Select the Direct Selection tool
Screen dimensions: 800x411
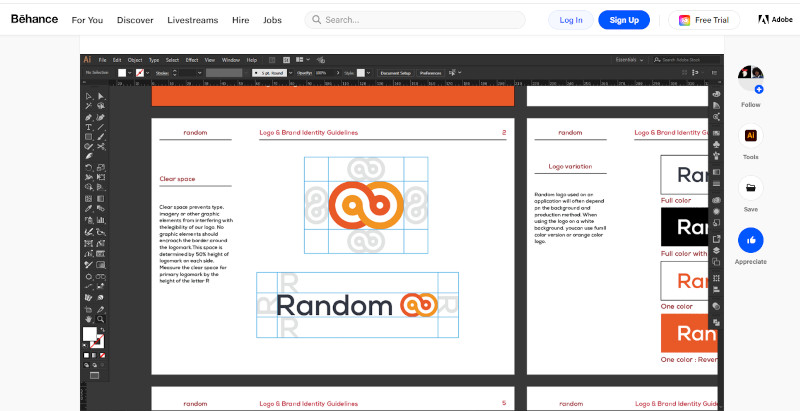pyautogui.click(x=101, y=96)
